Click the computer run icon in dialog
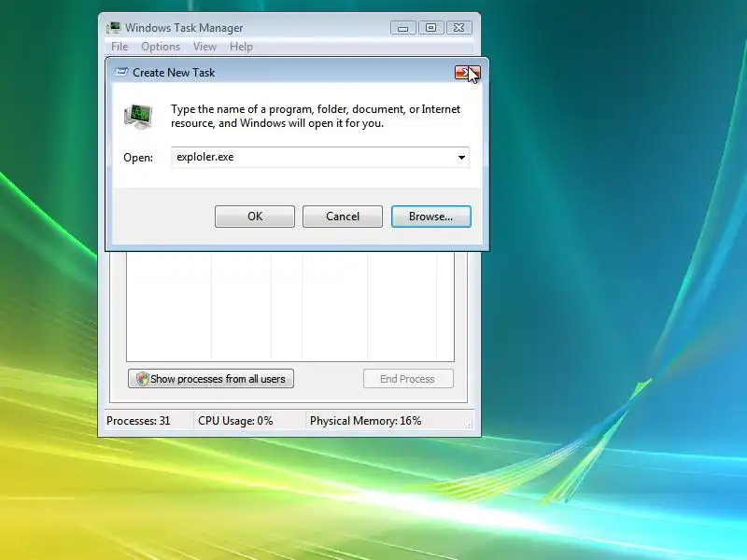Image resolution: width=747 pixels, height=560 pixels. coord(138,116)
